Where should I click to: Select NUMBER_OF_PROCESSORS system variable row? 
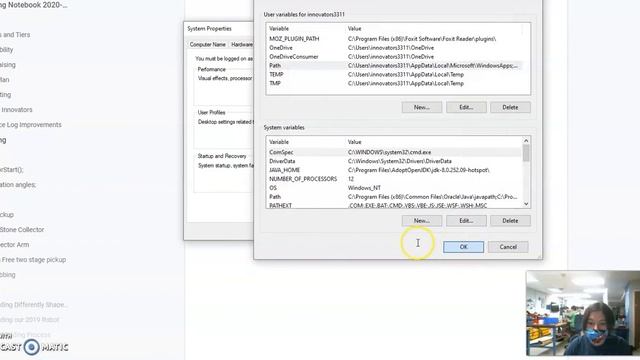click(x=394, y=179)
